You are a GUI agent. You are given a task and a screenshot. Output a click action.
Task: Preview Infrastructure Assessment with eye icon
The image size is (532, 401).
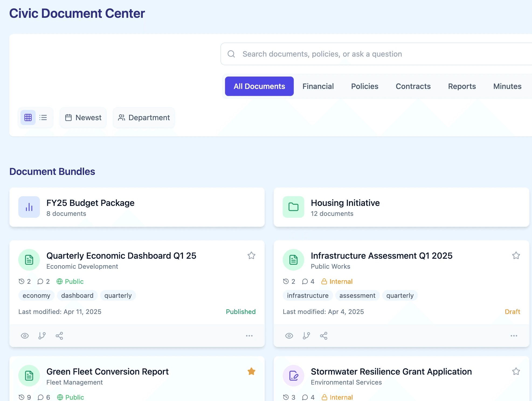click(x=289, y=336)
